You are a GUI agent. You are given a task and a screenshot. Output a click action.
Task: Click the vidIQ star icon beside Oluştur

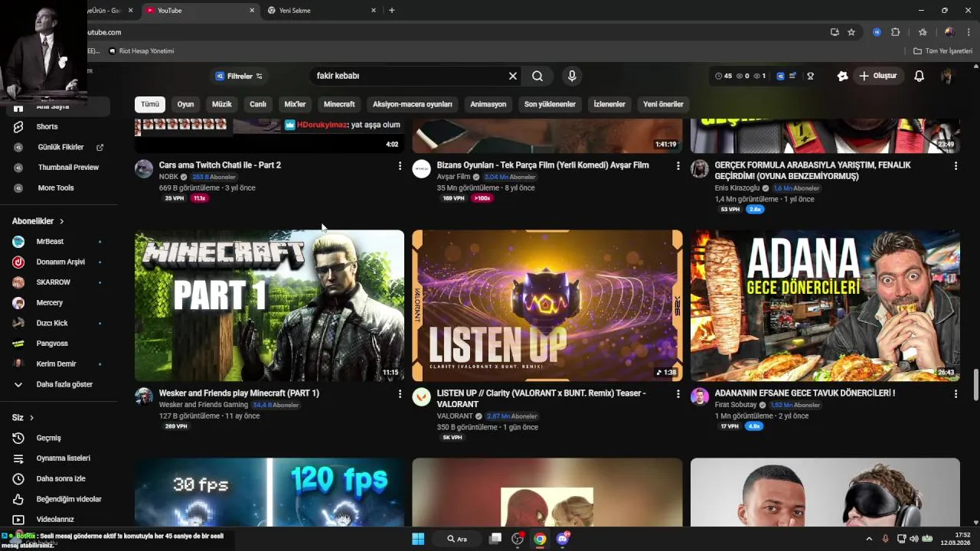(x=842, y=76)
